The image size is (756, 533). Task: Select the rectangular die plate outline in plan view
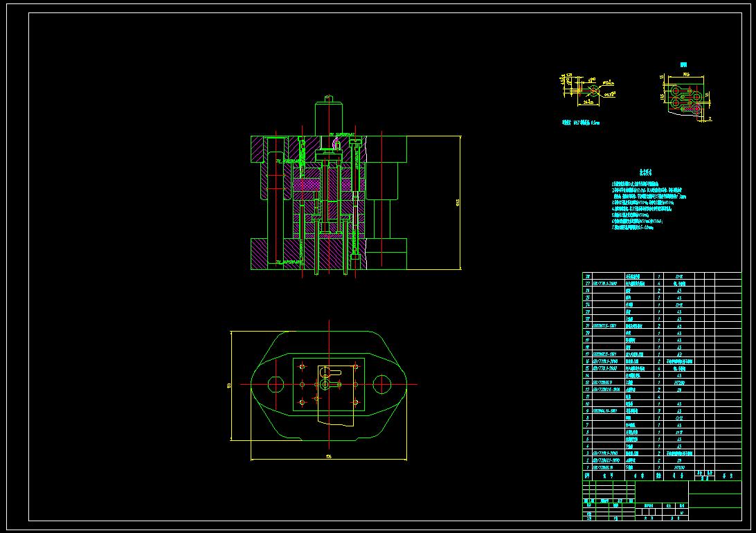click(x=329, y=384)
